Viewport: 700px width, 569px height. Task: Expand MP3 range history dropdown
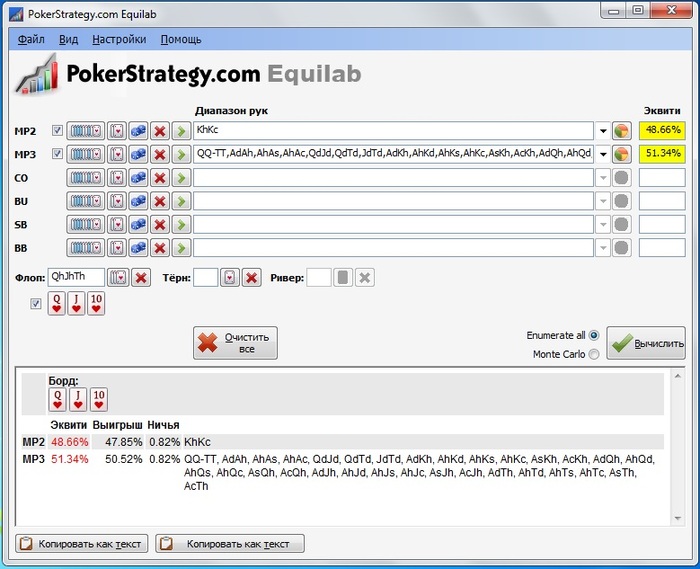click(x=603, y=154)
